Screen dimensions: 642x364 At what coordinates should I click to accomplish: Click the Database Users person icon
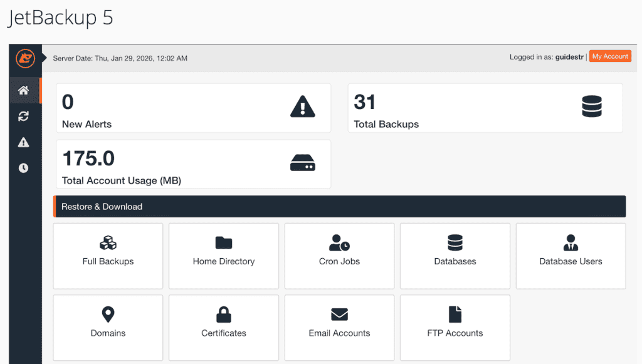(x=571, y=242)
